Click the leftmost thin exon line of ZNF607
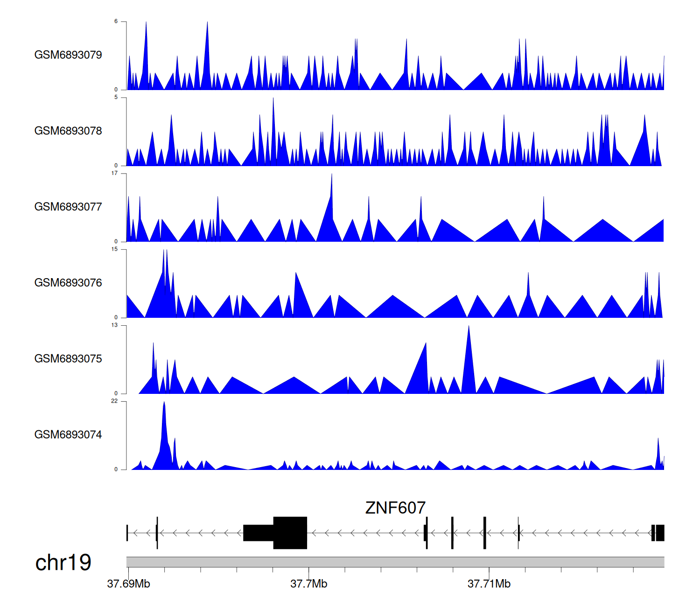Viewport: 700px width, 616px height. pyautogui.click(x=127, y=532)
